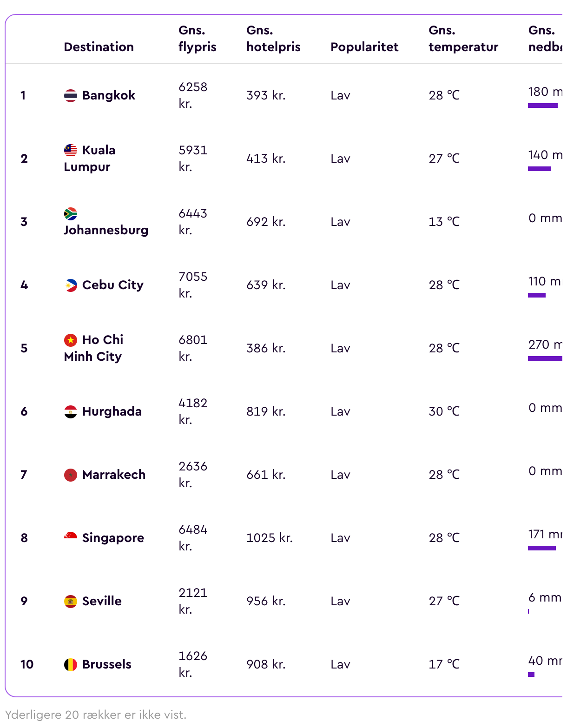Click the Malaysia flag icon beside Kuala Lumpur
The image size is (567, 728).
[71, 150]
